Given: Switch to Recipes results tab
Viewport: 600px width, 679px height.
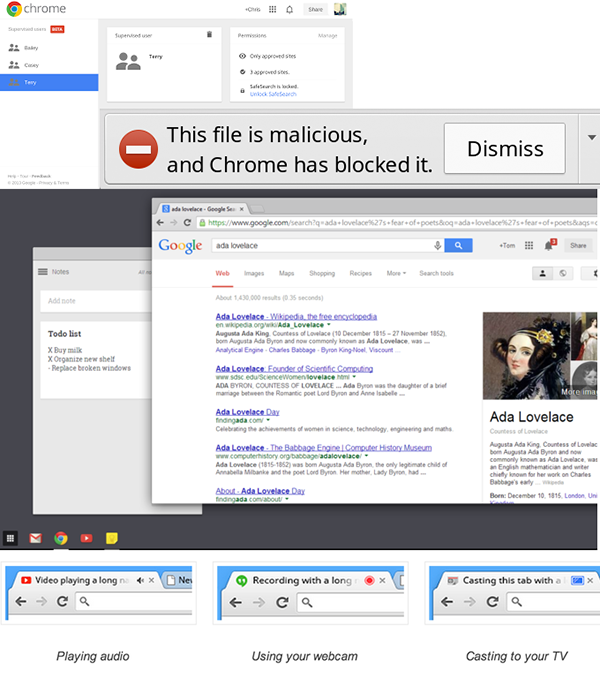Looking at the screenshot, I should 361,273.
